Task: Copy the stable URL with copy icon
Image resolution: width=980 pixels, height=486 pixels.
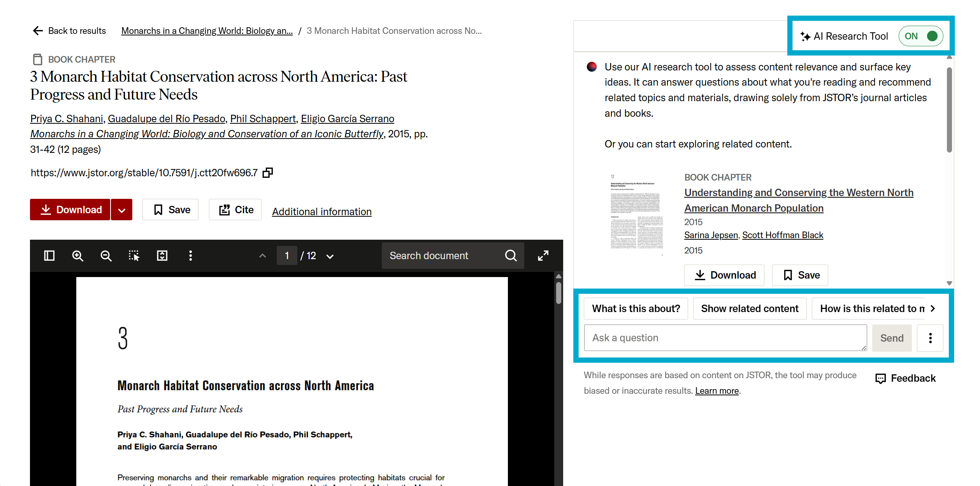Action: (268, 172)
